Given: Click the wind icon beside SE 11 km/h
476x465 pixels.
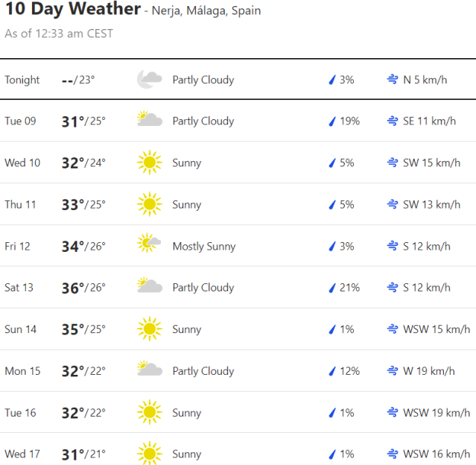Looking at the screenshot, I should (x=392, y=121).
